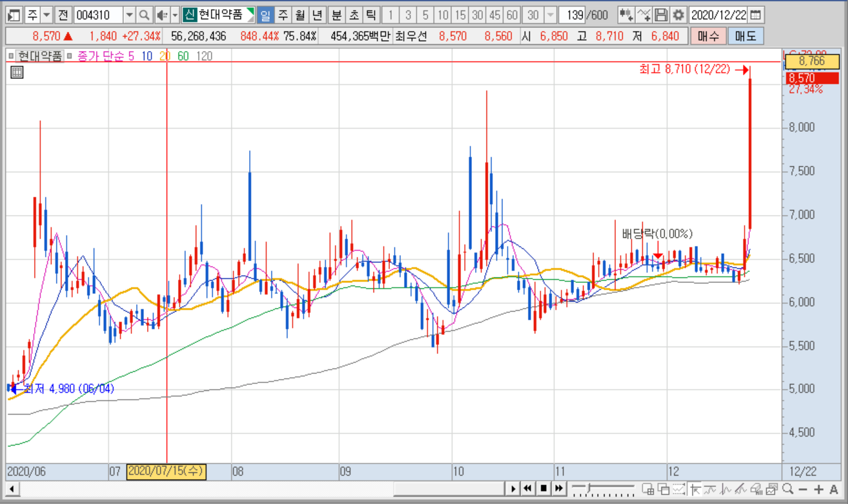Toggle the left side panel icon
Screen dimensions: 848x504
(x=15, y=15)
